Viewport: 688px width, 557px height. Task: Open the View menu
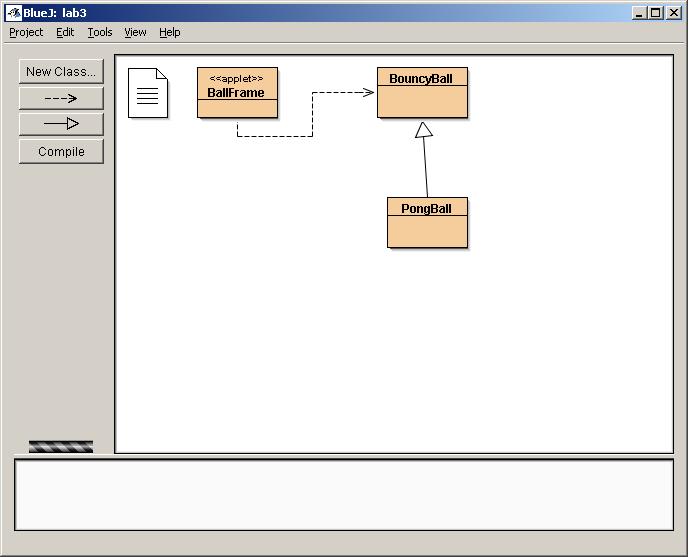coord(135,32)
